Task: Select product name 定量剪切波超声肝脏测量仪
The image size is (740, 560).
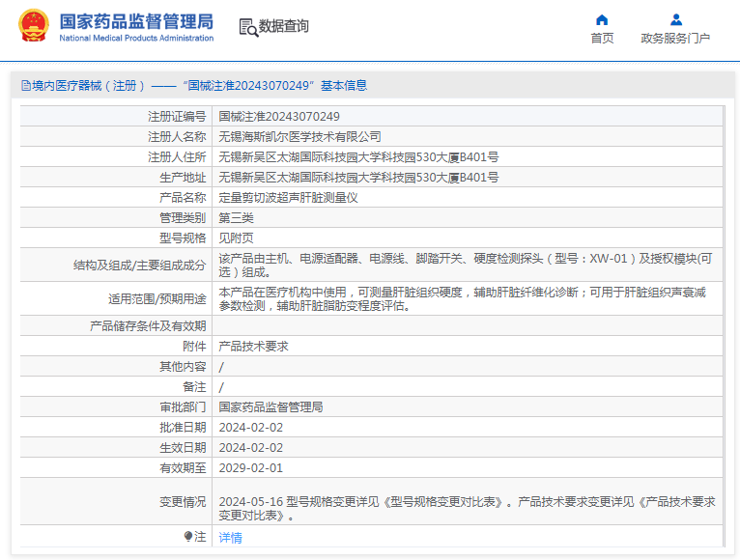Action: click(x=288, y=198)
